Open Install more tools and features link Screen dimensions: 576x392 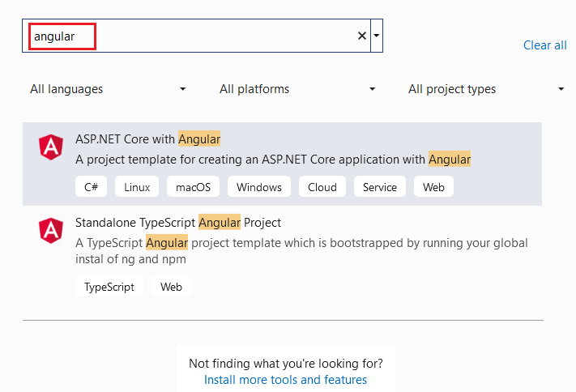point(285,379)
